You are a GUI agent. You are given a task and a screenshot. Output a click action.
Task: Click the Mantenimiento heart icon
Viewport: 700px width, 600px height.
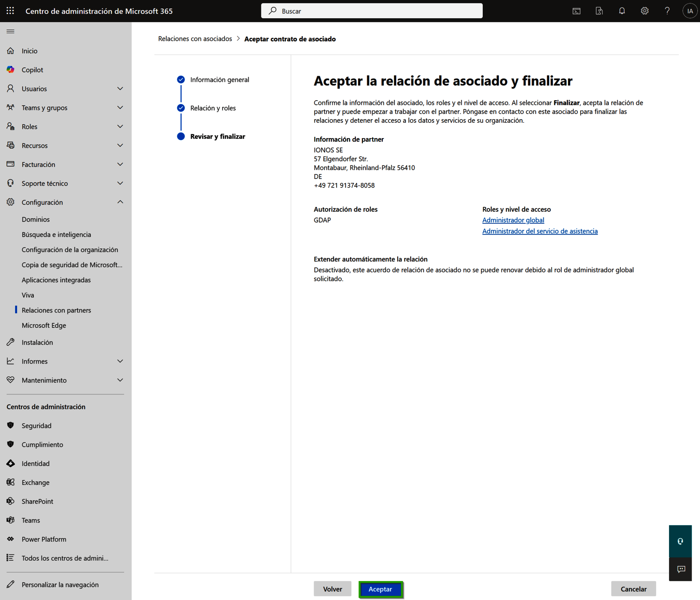tap(11, 380)
